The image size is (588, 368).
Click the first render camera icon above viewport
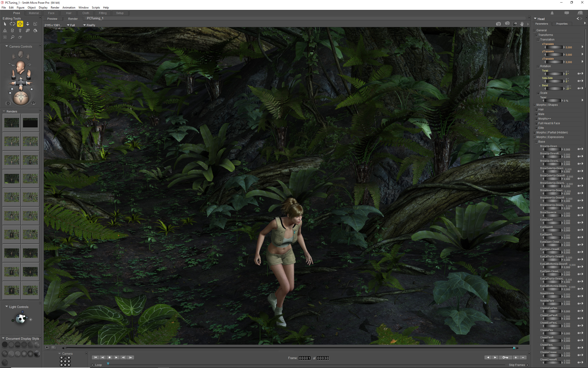498,24
